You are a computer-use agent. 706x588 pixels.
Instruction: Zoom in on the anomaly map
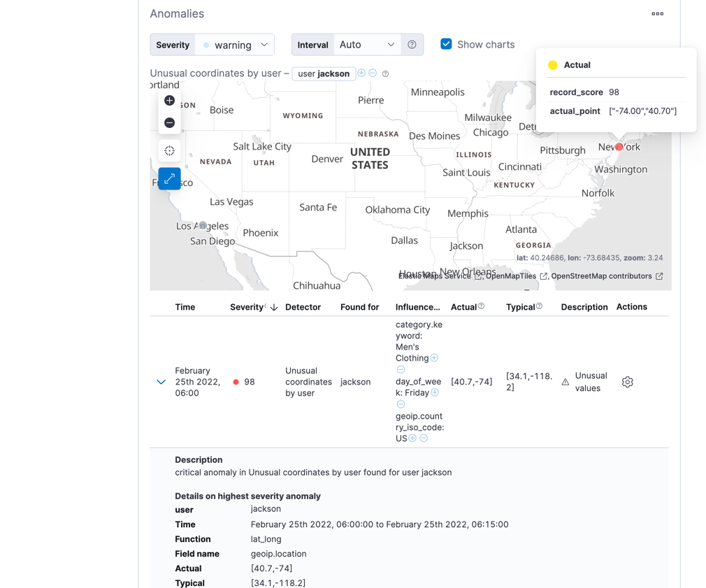169,100
